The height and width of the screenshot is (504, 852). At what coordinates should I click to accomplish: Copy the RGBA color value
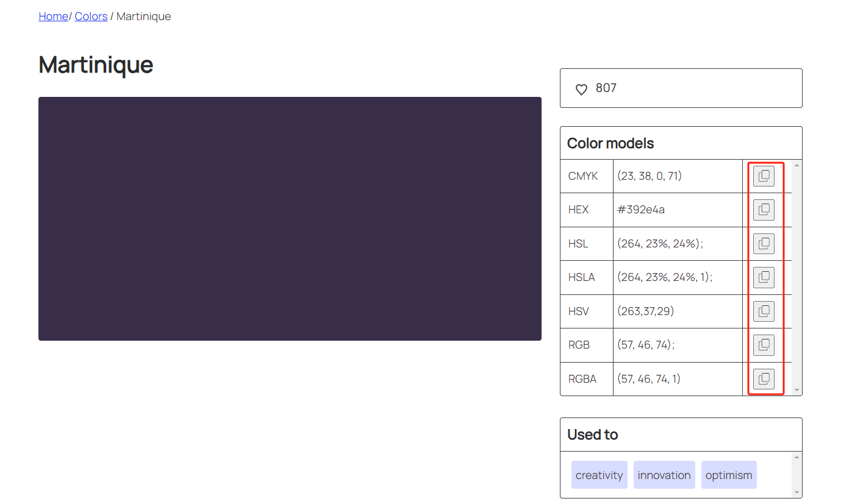pos(764,379)
